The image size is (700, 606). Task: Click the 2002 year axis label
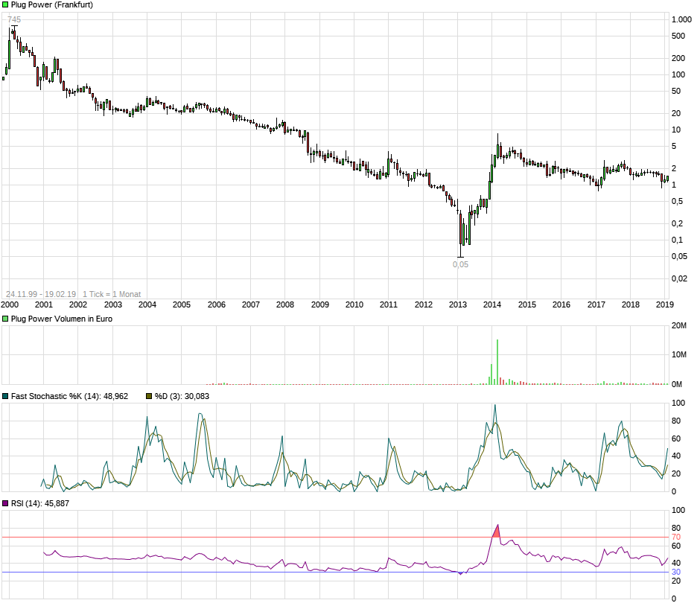click(x=77, y=304)
